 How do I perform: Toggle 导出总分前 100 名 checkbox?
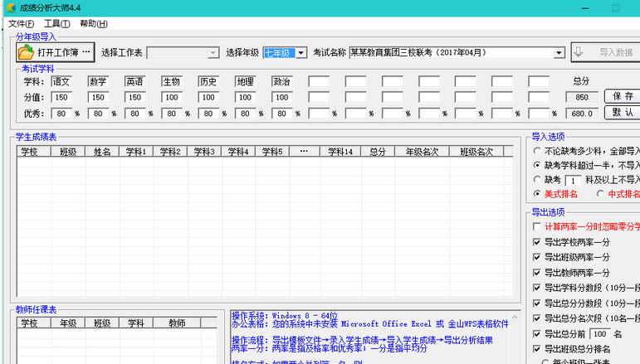[537, 334]
